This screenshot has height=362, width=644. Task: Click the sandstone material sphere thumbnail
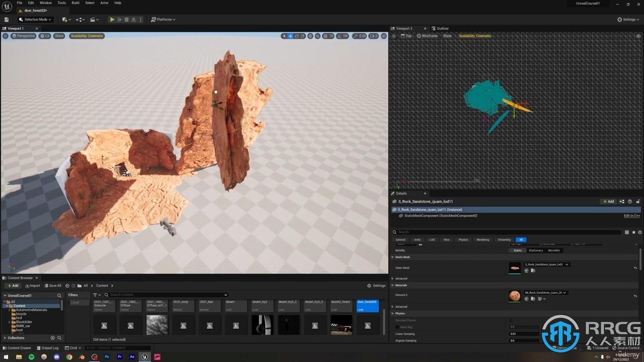pos(515,296)
